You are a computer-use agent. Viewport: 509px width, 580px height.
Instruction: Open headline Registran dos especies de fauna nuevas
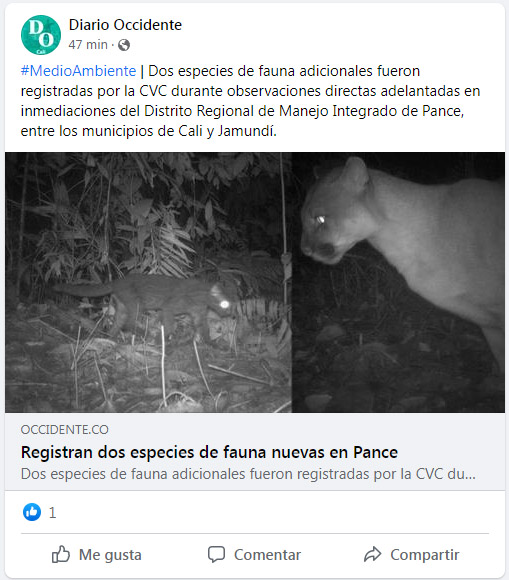click(209, 452)
